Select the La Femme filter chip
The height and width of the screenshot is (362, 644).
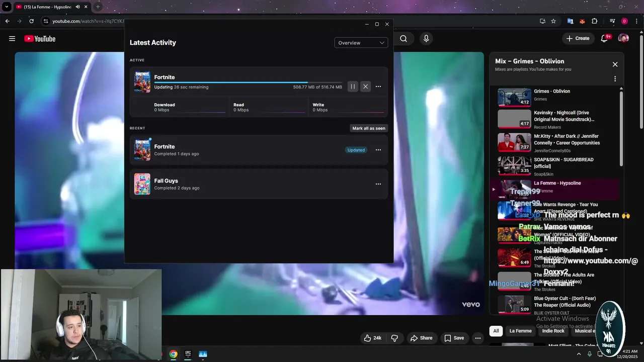(520, 331)
